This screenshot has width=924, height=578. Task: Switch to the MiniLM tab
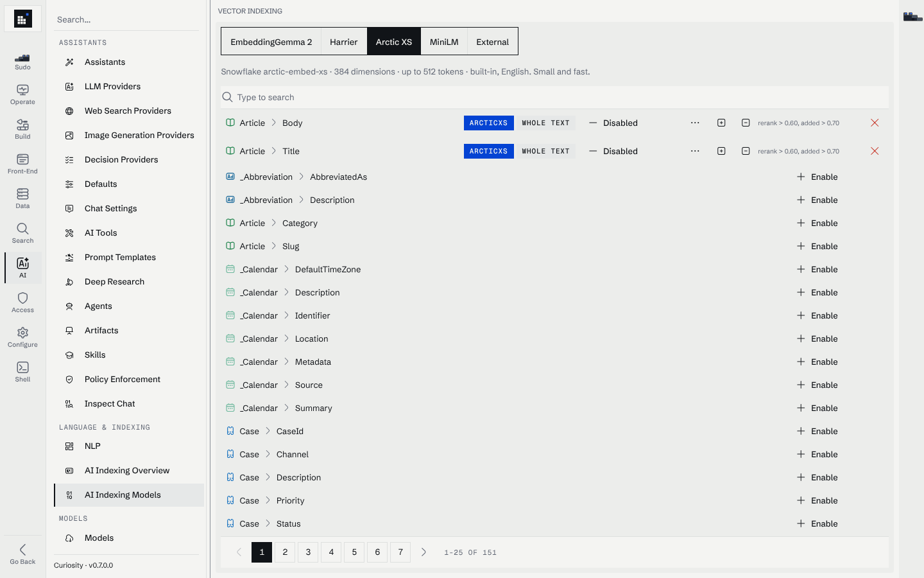coord(444,42)
